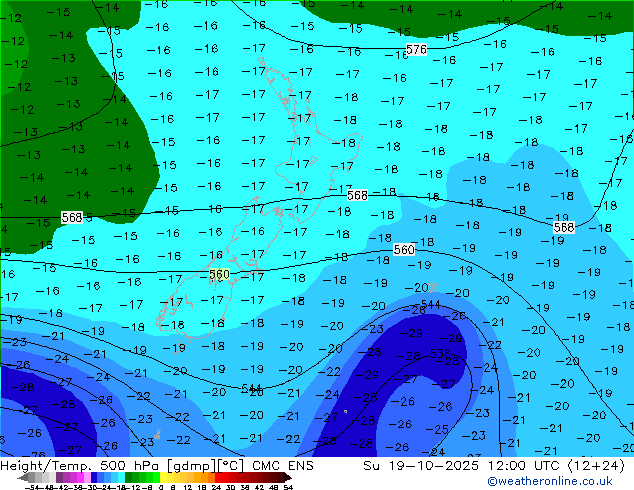The image size is (634, 490).
Task: Select the Su 19-10-2025 date text
Action: (421, 466)
